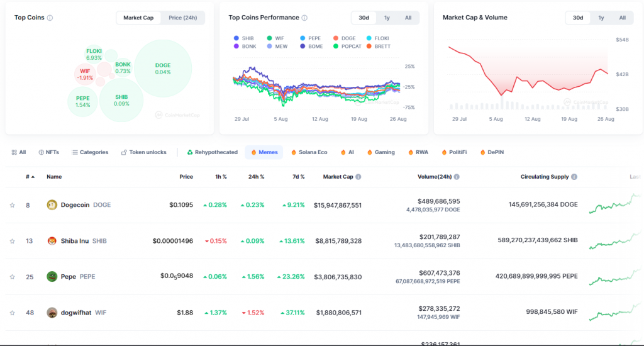Open the Gaming category tab
Screen dimensions: 644x346
[381, 152]
